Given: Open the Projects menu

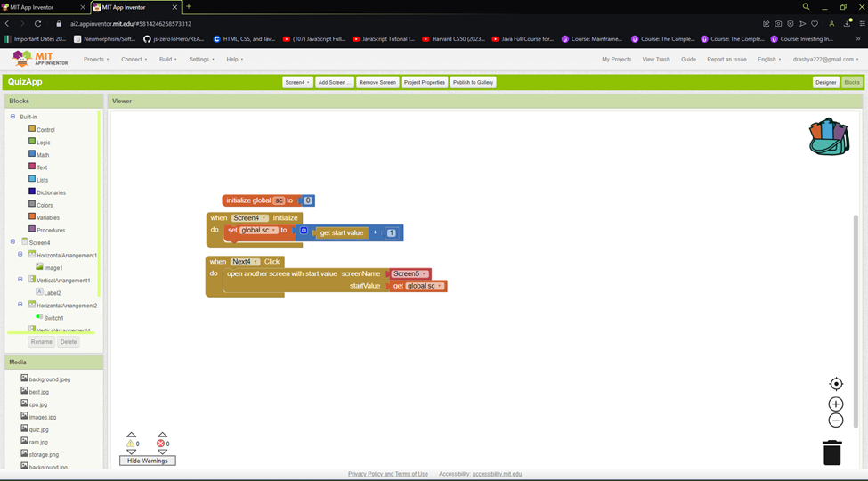Looking at the screenshot, I should pyautogui.click(x=96, y=60).
